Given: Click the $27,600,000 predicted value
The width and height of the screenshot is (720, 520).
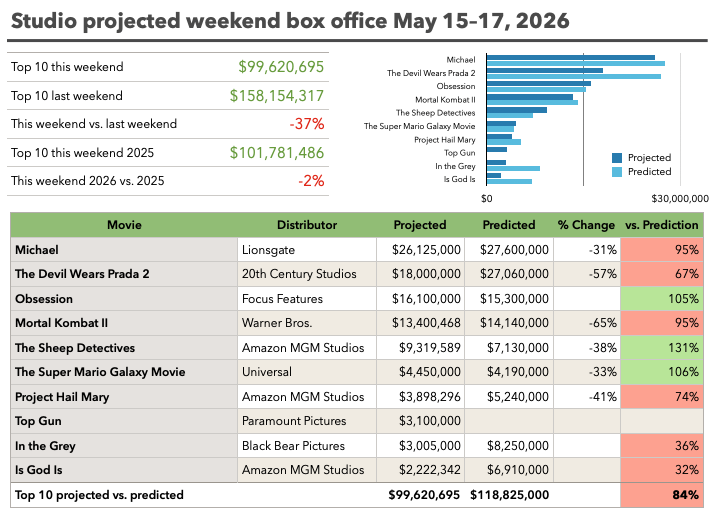Looking at the screenshot, I should [514, 249].
